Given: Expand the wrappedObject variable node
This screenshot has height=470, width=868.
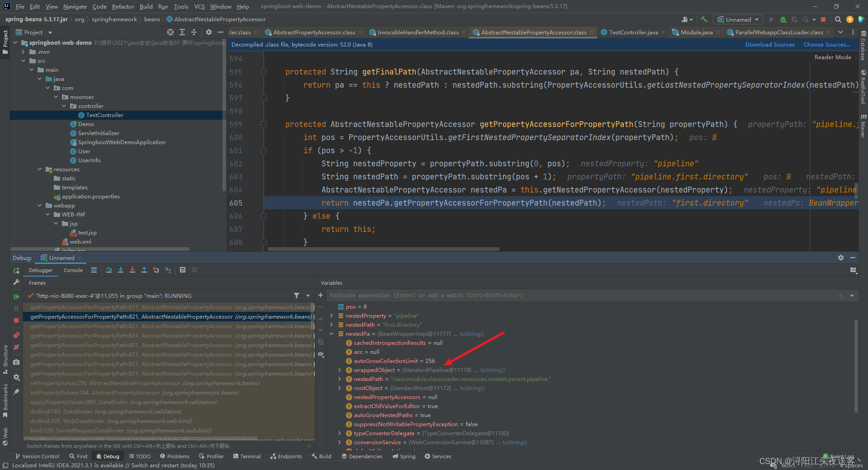Looking at the screenshot, I should tap(340, 370).
